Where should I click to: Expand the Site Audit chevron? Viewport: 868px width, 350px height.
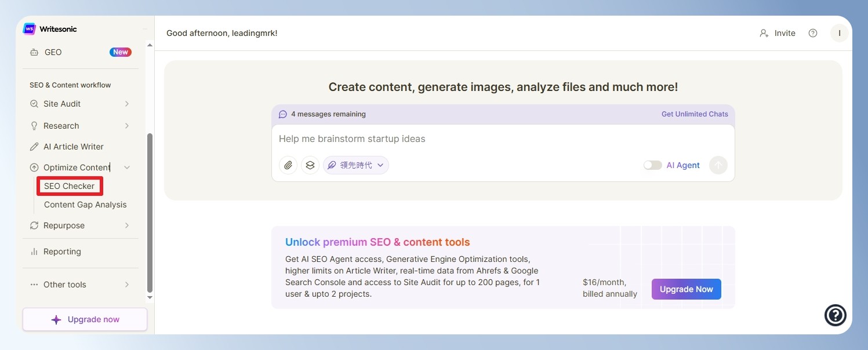[127, 104]
